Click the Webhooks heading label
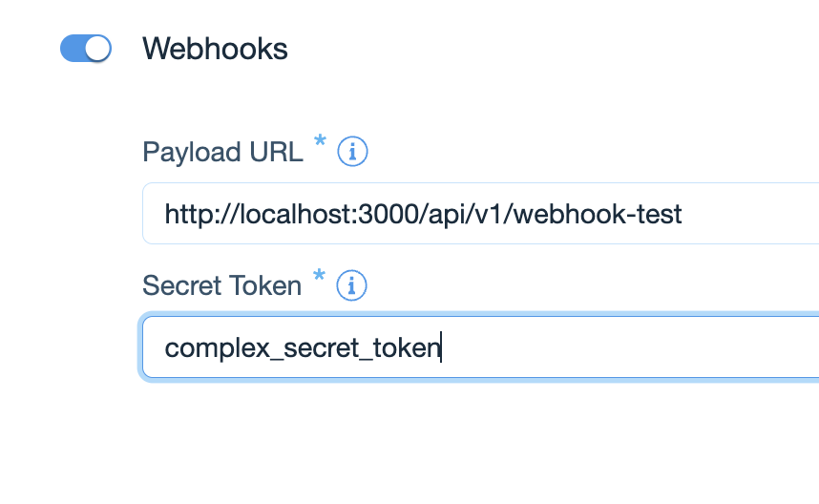Image resolution: width=819 pixels, height=504 pixels. (215, 48)
